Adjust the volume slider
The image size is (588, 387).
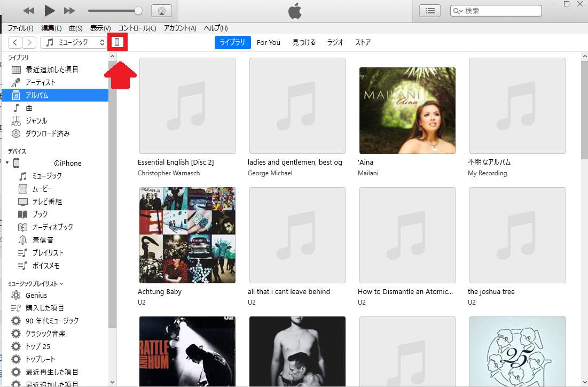114,10
